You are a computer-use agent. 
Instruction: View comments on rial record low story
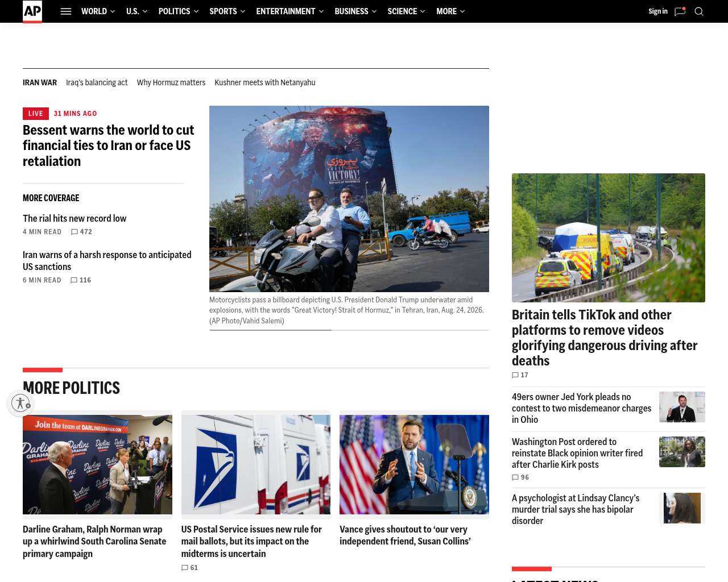(x=81, y=232)
